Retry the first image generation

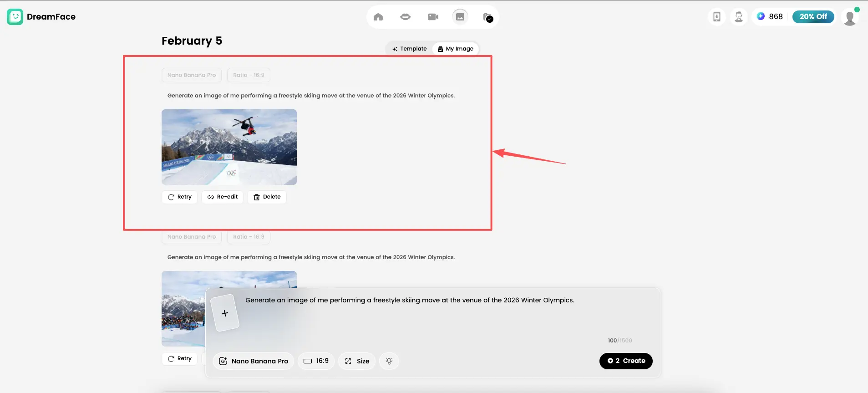pyautogui.click(x=179, y=197)
